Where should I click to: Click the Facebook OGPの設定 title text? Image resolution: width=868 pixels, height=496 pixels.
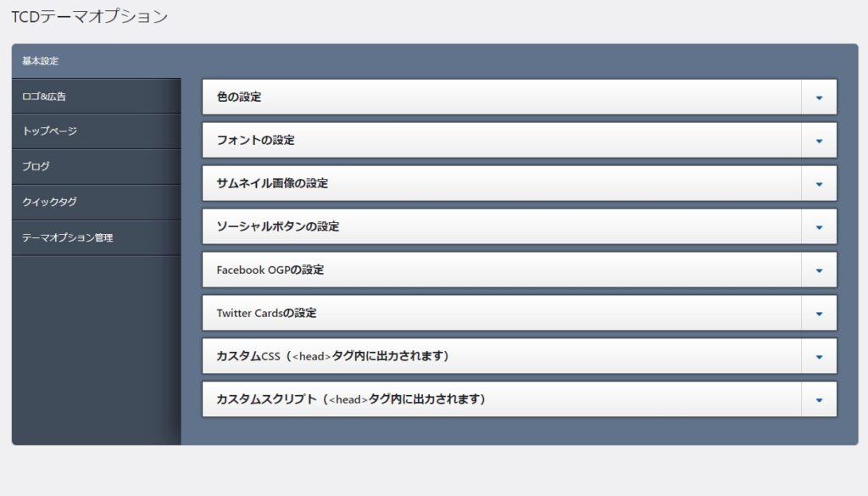click(x=270, y=270)
